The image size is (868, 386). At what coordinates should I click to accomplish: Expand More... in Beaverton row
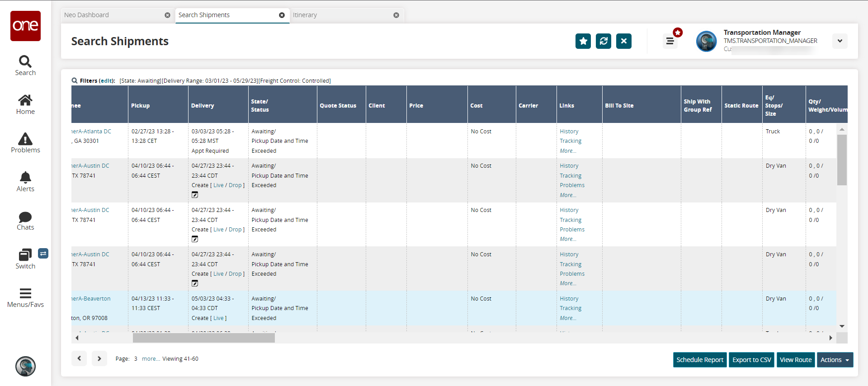[x=568, y=318]
